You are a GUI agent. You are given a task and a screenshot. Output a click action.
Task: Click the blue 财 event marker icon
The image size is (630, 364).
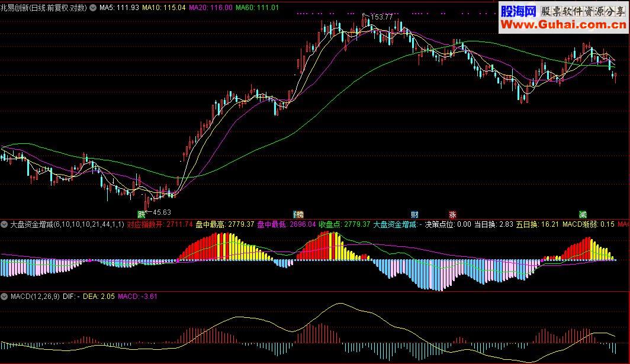pyautogui.click(x=414, y=214)
